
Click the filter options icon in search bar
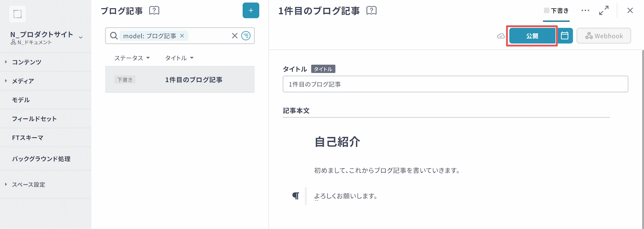coord(246,36)
